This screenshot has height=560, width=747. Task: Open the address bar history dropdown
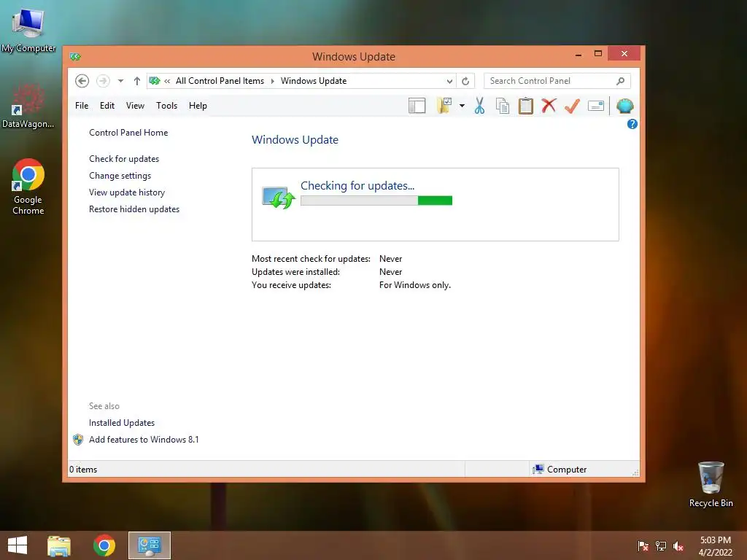(449, 81)
